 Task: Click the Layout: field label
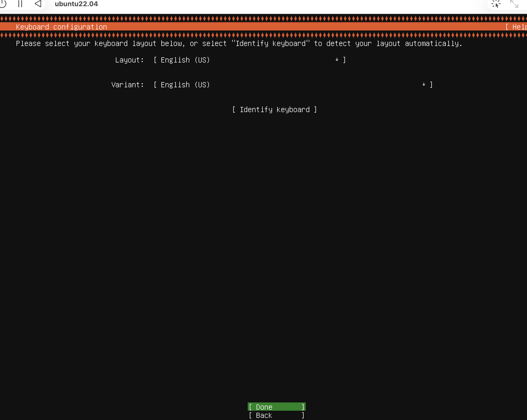click(x=129, y=60)
